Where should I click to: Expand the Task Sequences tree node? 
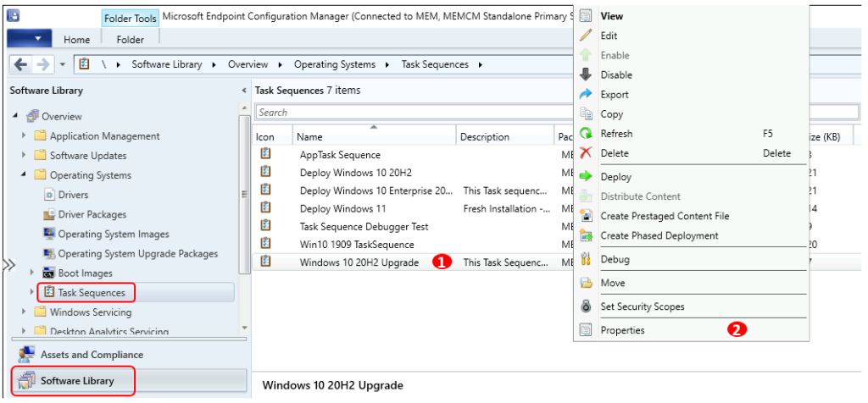coord(32,292)
